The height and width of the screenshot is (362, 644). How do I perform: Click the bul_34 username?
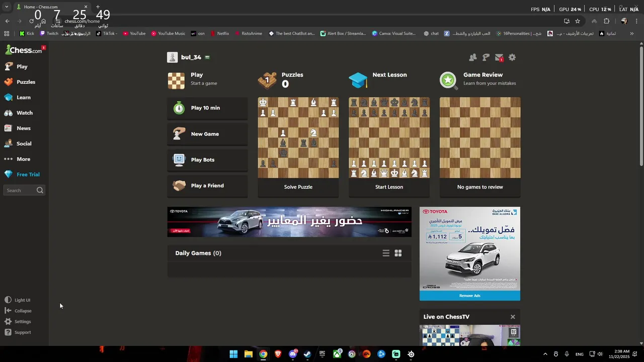click(x=191, y=57)
